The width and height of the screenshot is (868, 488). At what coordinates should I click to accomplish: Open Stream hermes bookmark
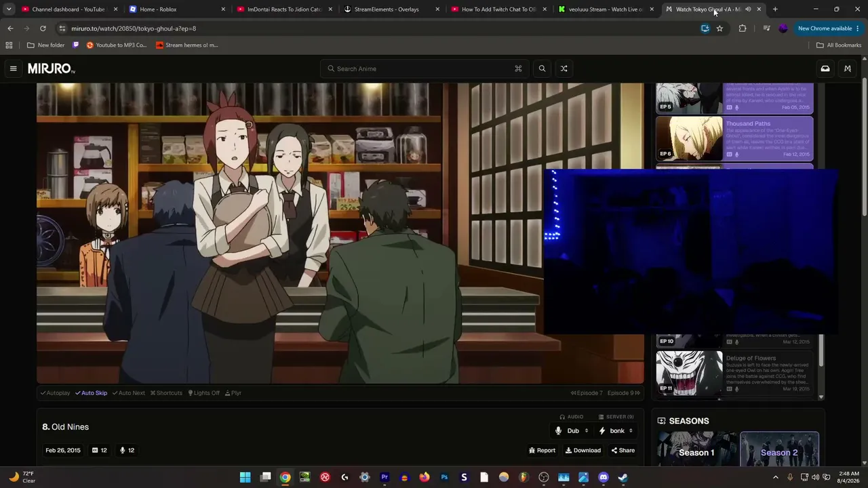186,45
